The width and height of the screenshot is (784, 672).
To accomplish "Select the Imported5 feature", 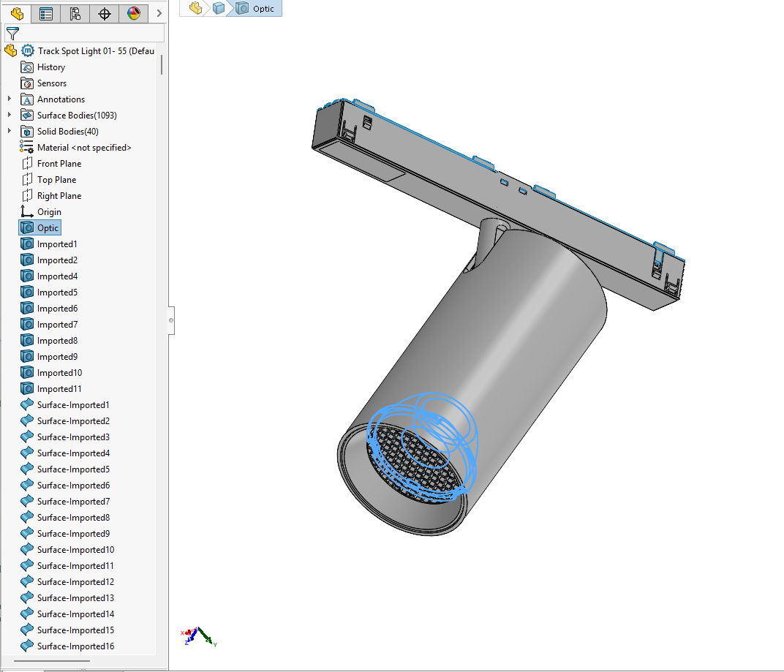I will click(57, 292).
